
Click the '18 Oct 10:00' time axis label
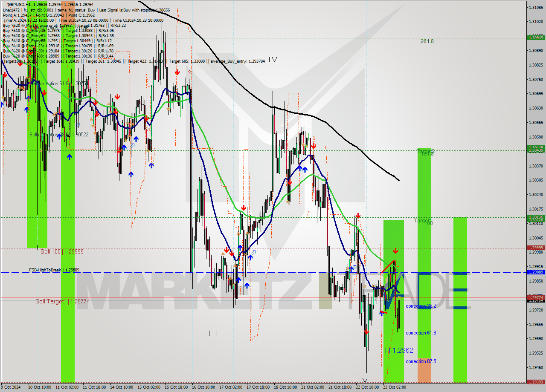tap(285, 387)
